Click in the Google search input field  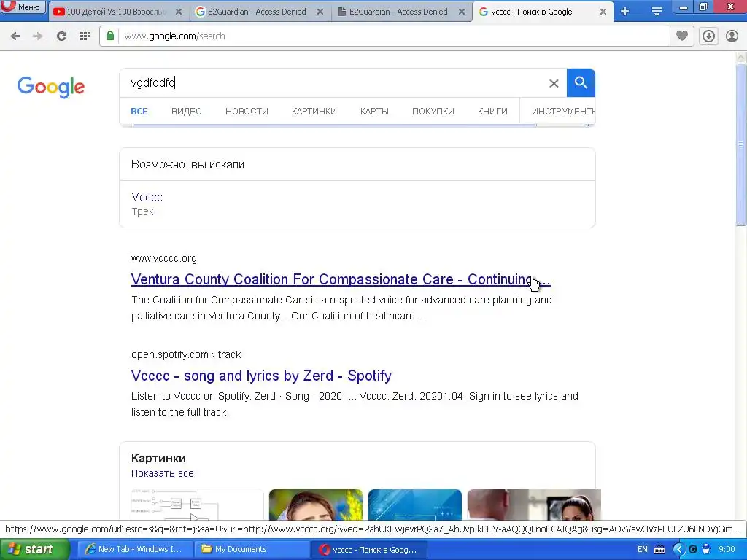click(x=333, y=83)
